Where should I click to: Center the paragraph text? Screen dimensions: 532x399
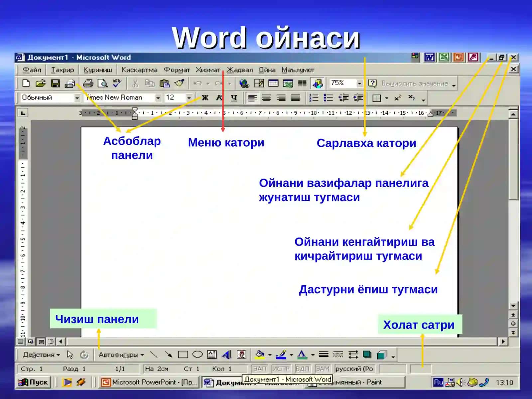(x=266, y=98)
